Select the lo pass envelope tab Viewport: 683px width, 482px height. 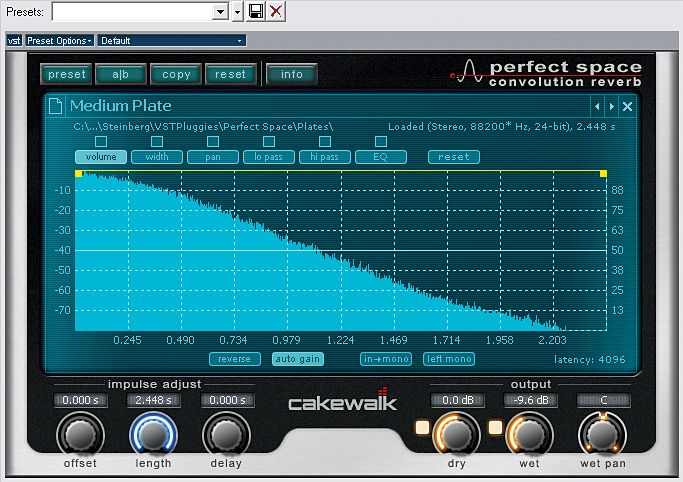tap(269, 157)
